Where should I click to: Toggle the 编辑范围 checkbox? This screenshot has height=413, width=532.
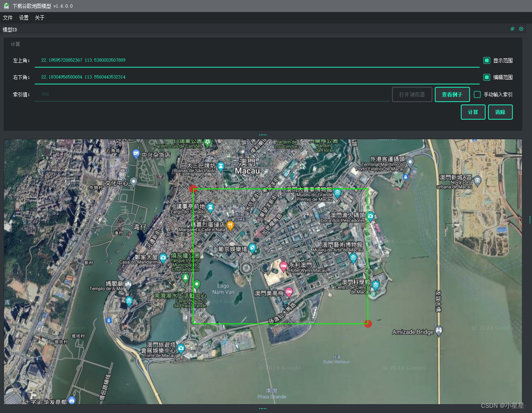[487, 77]
